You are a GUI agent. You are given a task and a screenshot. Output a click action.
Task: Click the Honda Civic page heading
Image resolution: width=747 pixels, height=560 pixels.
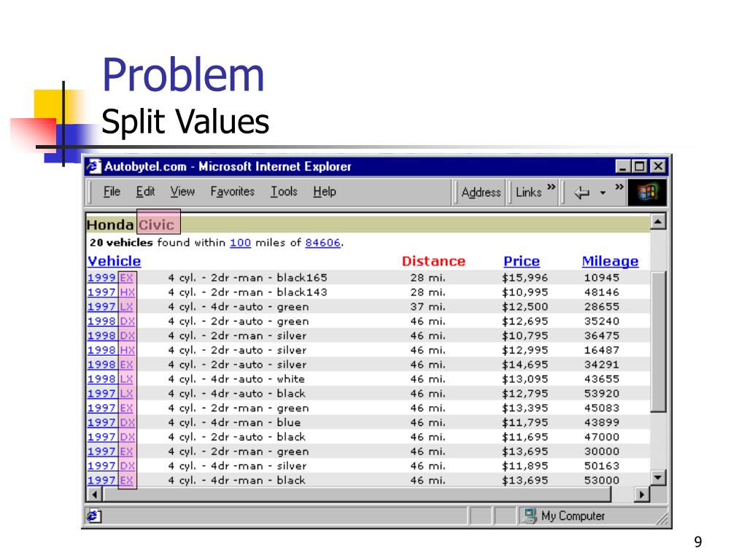131,225
